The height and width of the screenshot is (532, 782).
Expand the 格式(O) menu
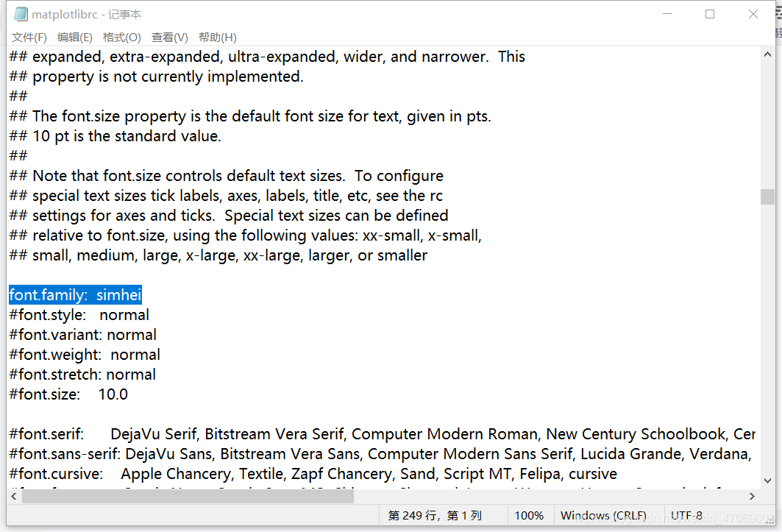pyautogui.click(x=122, y=38)
